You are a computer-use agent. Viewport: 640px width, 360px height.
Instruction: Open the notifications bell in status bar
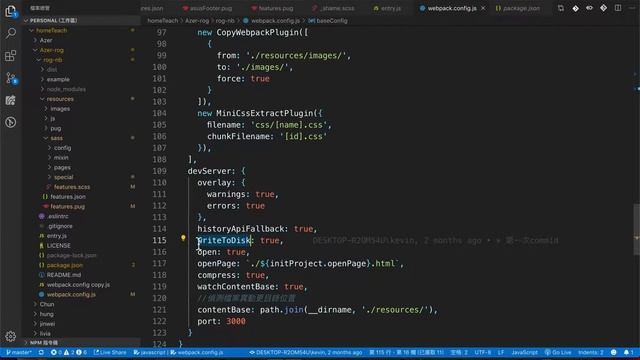tap(629, 352)
